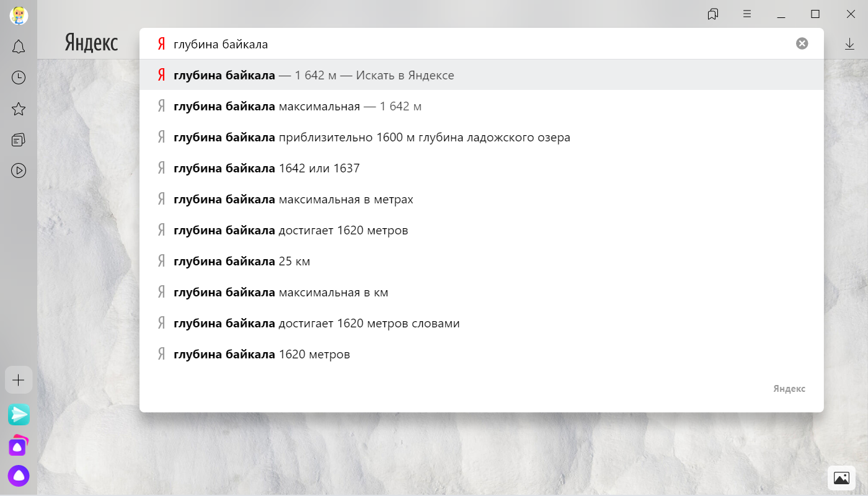Select suggestion 'Искать в Яндексе' 1 642 м
Screen dimensions: 868x496
click(482, 75)
